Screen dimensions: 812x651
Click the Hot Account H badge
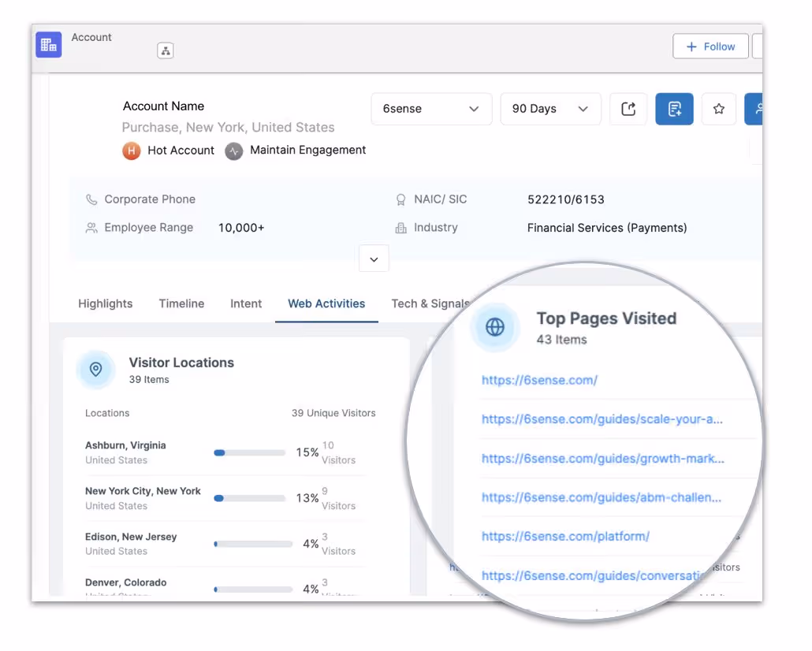(x=132, y=151)
